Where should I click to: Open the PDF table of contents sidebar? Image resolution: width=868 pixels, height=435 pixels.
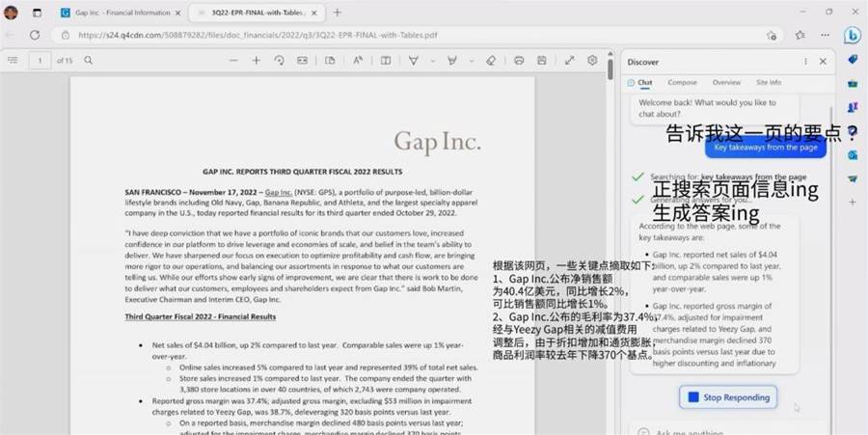coord(13,61)
